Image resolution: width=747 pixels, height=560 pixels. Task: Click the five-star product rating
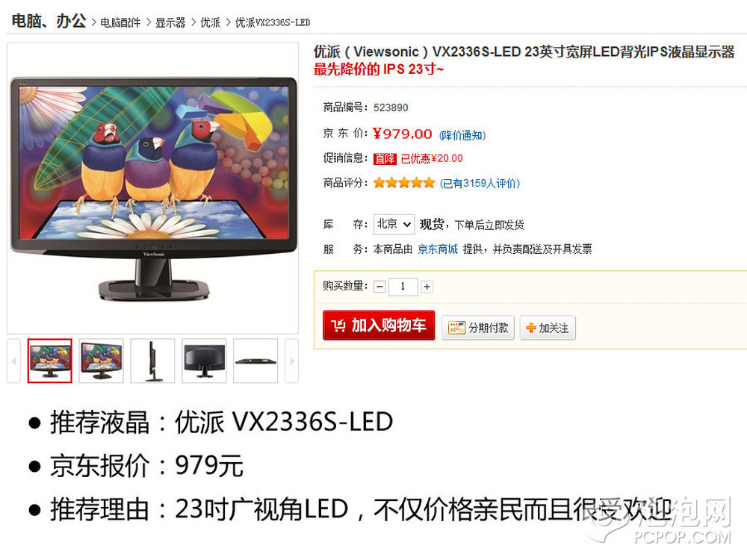pos(404,183)
